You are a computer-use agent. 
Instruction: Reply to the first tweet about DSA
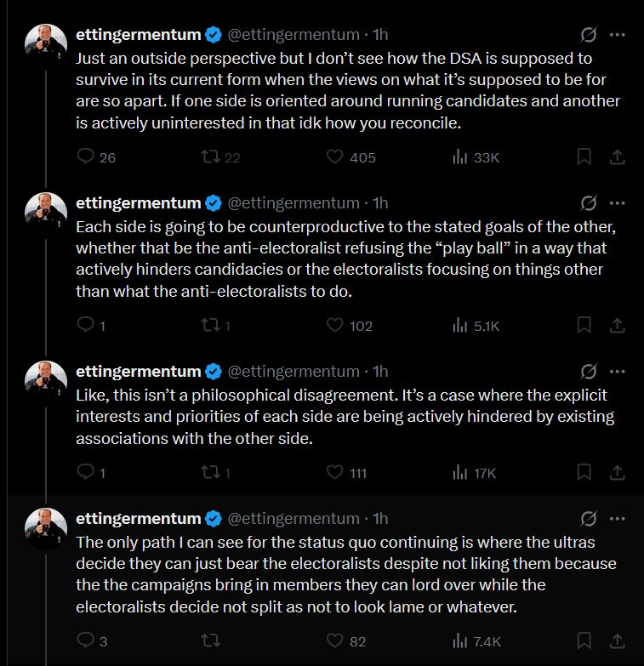(85, 157)
